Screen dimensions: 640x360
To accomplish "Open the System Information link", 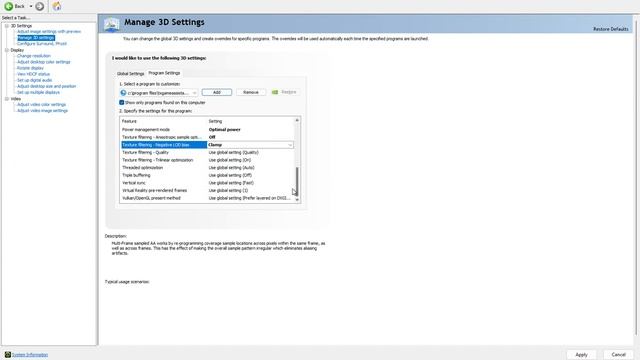I will [x=30, y=355].
